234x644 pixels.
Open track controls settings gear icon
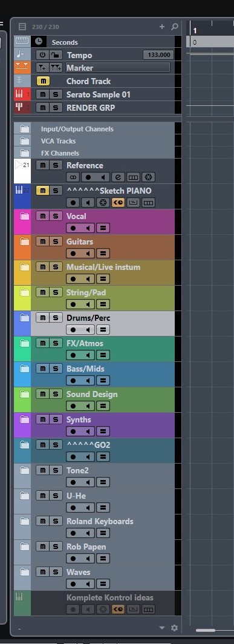click(x=175, y=628)
